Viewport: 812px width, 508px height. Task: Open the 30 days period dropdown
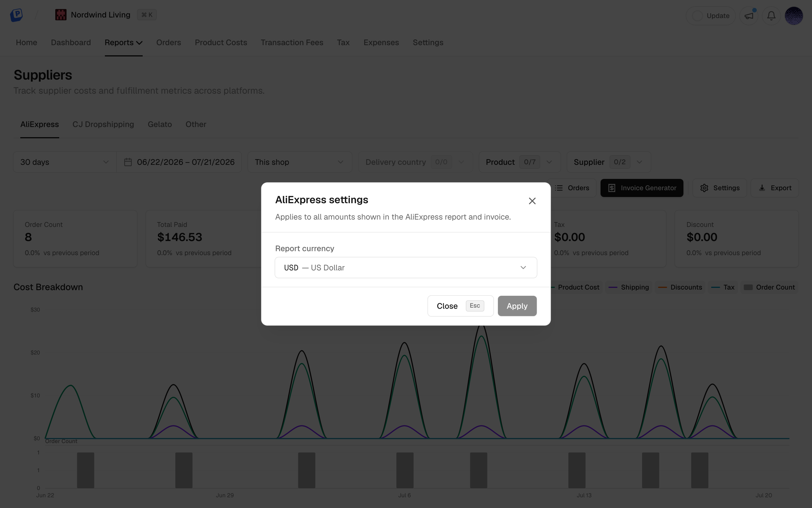(65, 162)
